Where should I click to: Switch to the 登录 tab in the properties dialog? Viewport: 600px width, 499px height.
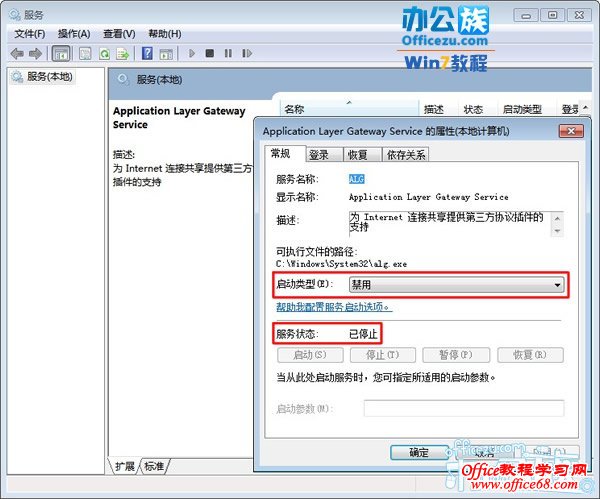point(324,155)
